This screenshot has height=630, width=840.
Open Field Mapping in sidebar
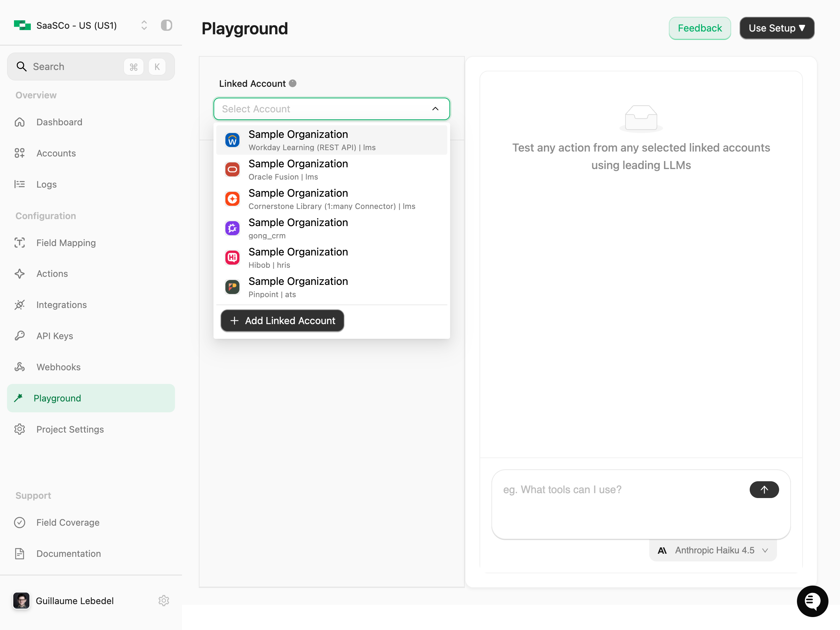(x=66, y=243)
